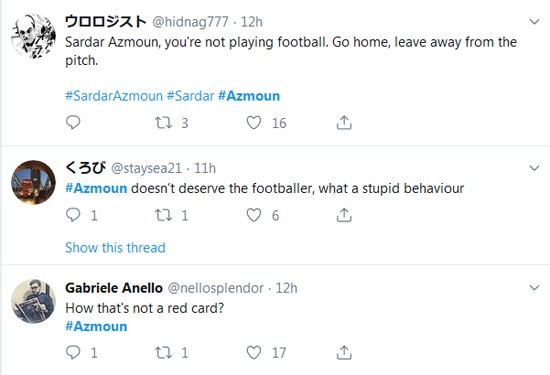Viewport: 550px width, 375px height.
Task: Open more options for Gabriele Anello tweet
Action: pyautogui.click(x=534, y=288)
